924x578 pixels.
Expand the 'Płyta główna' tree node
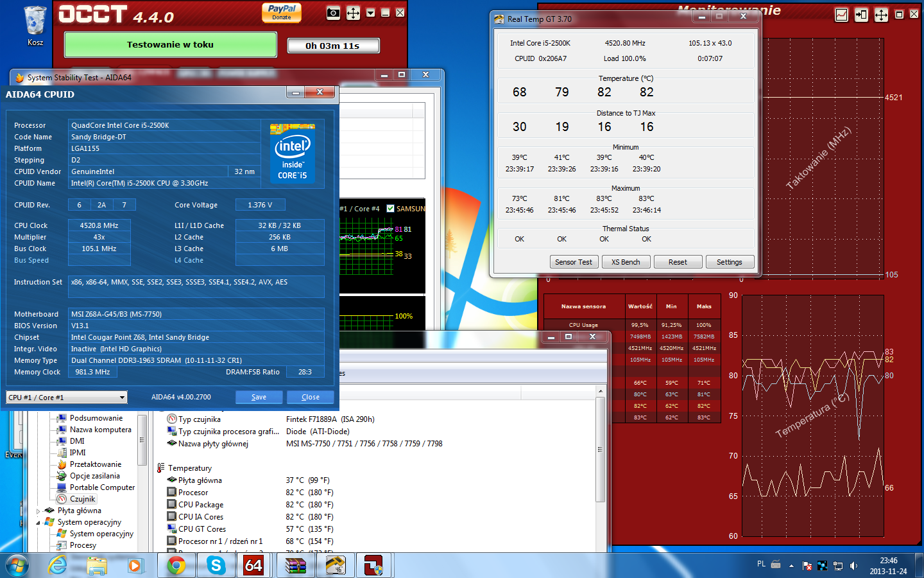[x=38, y=511]
